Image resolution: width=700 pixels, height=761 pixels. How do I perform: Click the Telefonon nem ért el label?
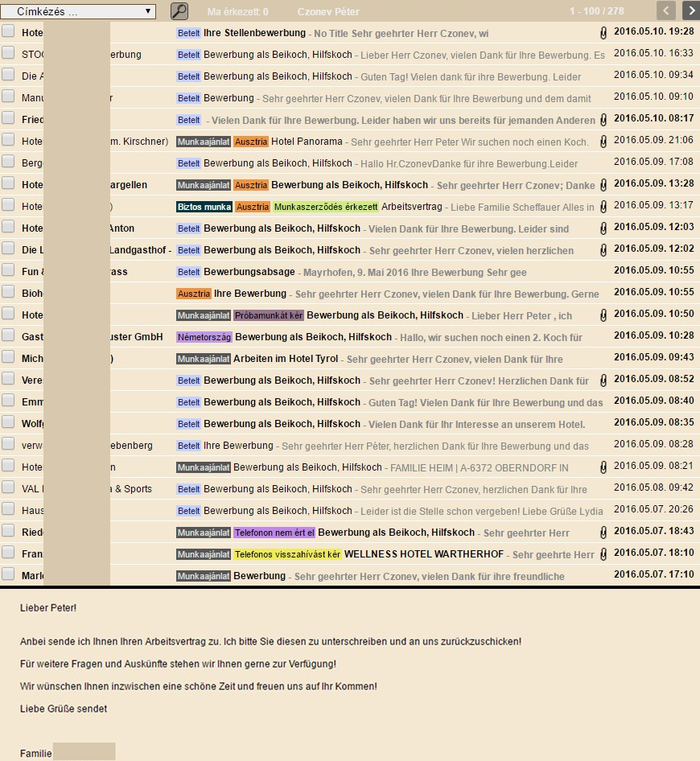tap(274, 533)
